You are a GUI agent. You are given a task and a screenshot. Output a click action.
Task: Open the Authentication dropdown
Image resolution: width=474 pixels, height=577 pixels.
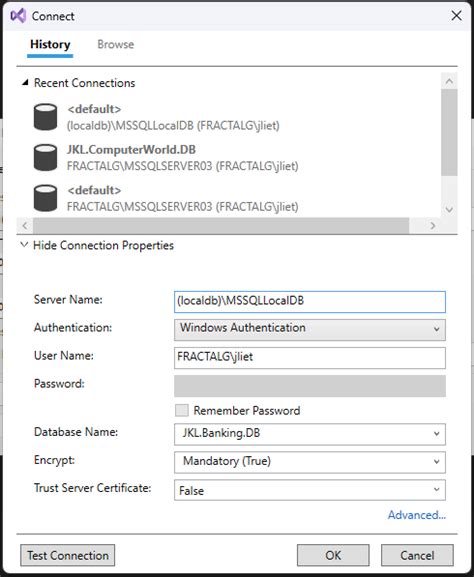pyautogui.click(x=310, y=329)
